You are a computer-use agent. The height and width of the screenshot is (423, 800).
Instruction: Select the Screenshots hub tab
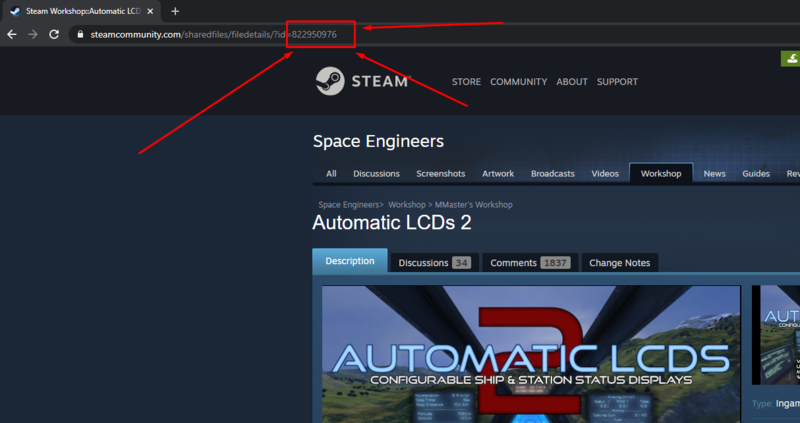[x=440, y=174]
